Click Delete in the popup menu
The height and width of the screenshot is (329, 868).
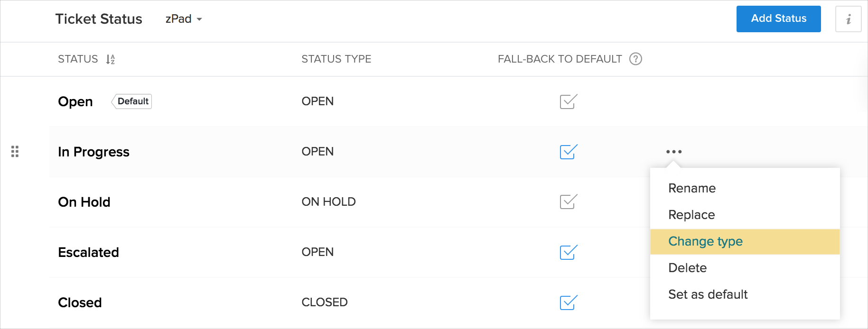(687, 268)
